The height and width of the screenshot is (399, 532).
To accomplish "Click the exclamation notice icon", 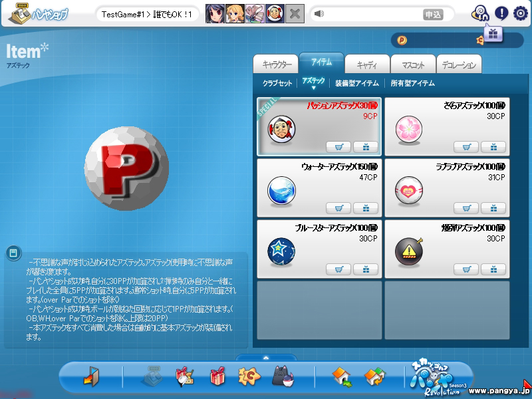I will (501, 13).
